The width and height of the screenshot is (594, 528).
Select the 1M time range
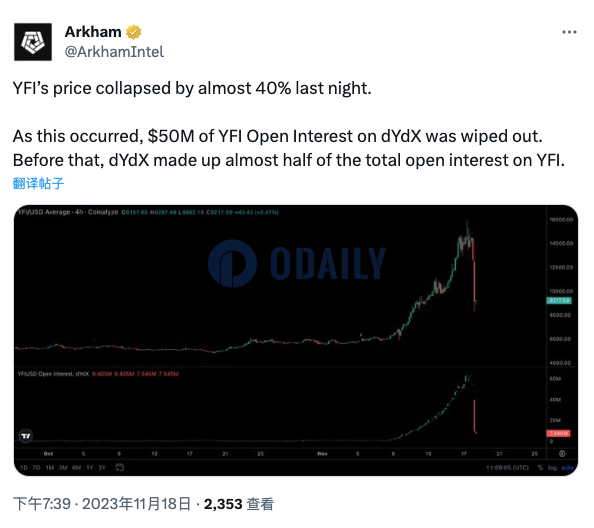click(x=50, y=468)
